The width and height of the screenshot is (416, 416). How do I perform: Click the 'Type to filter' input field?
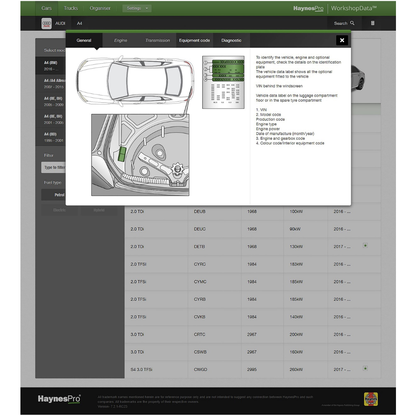tap(54, 167)
